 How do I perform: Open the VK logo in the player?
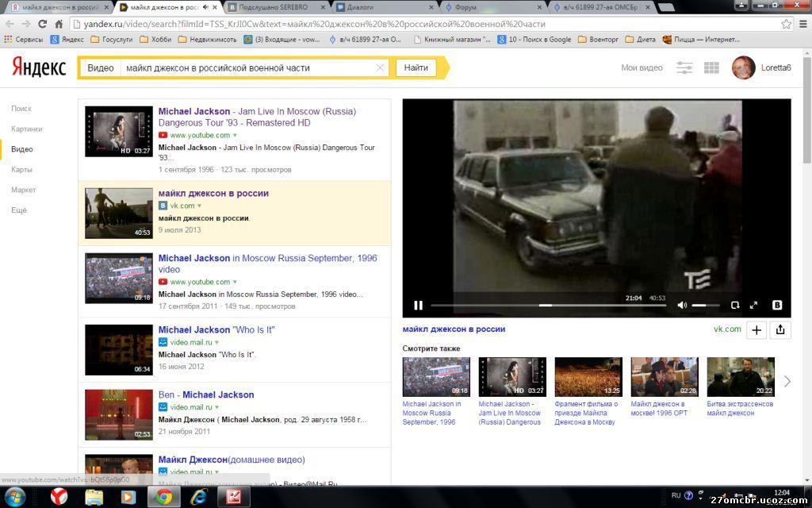tap(777, 306)
